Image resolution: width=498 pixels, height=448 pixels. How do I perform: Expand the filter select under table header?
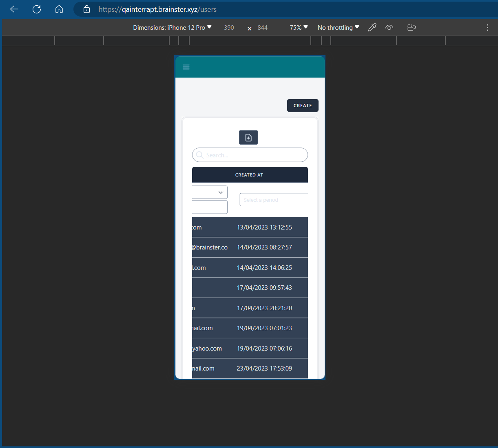pyautogui.click(x=210, y=192)
